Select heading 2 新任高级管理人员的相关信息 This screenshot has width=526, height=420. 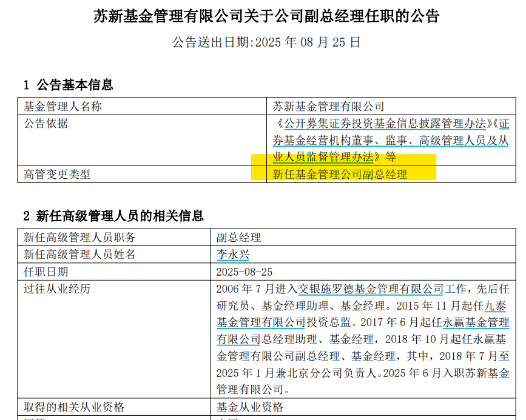113,216
